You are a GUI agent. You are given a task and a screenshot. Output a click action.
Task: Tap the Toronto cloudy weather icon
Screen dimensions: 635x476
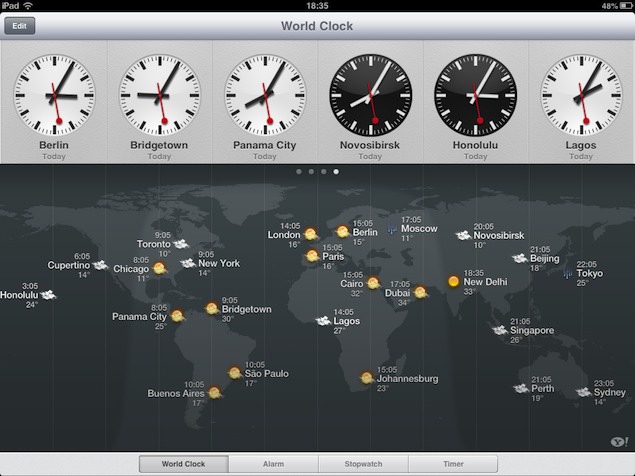point(181,244)
